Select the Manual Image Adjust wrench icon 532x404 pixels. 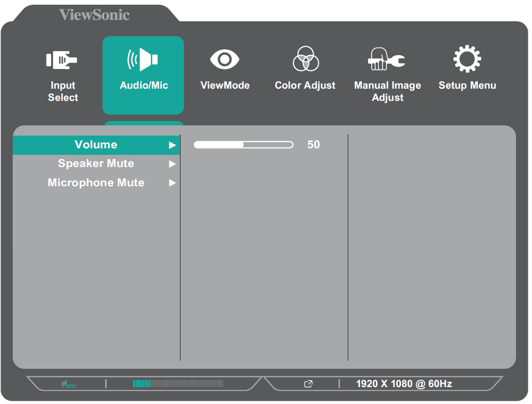click(386, 59)
